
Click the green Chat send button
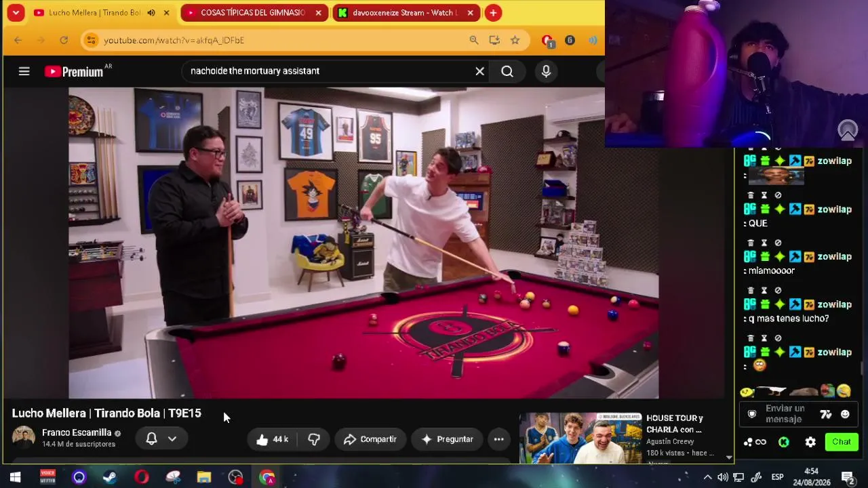(x=842, y=442)
